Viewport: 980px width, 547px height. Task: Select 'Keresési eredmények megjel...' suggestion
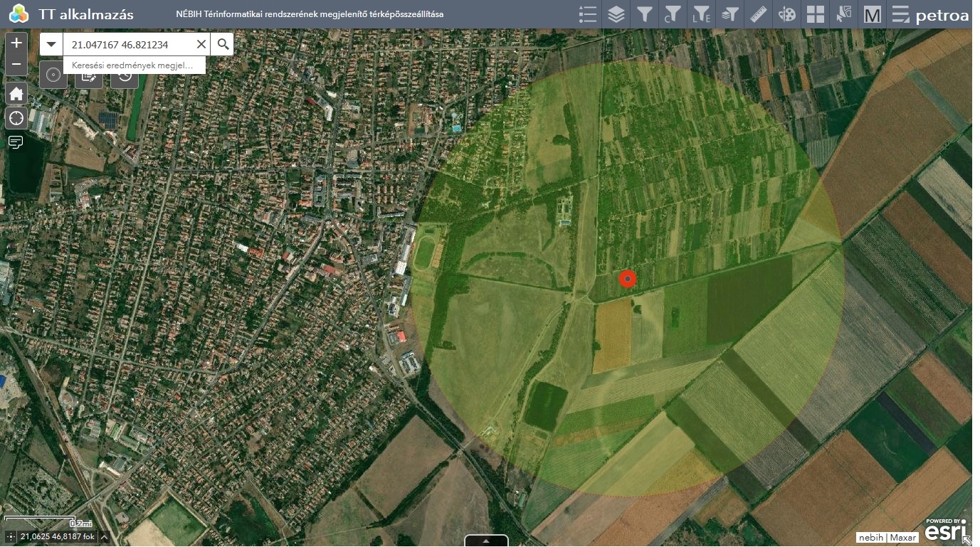[x=134, y=65]
